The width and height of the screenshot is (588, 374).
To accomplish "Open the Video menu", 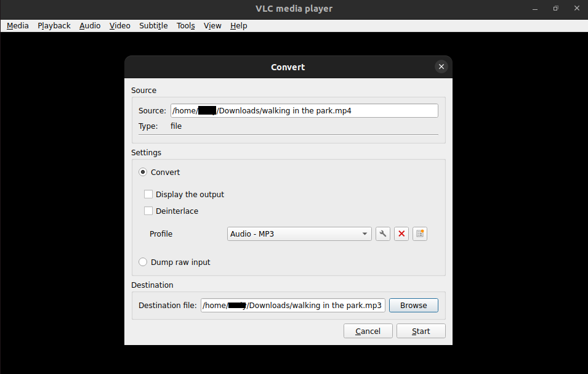I will [119, 25].
